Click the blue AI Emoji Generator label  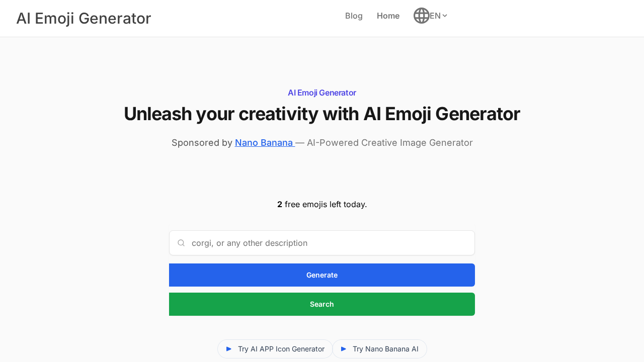[321, 93]
